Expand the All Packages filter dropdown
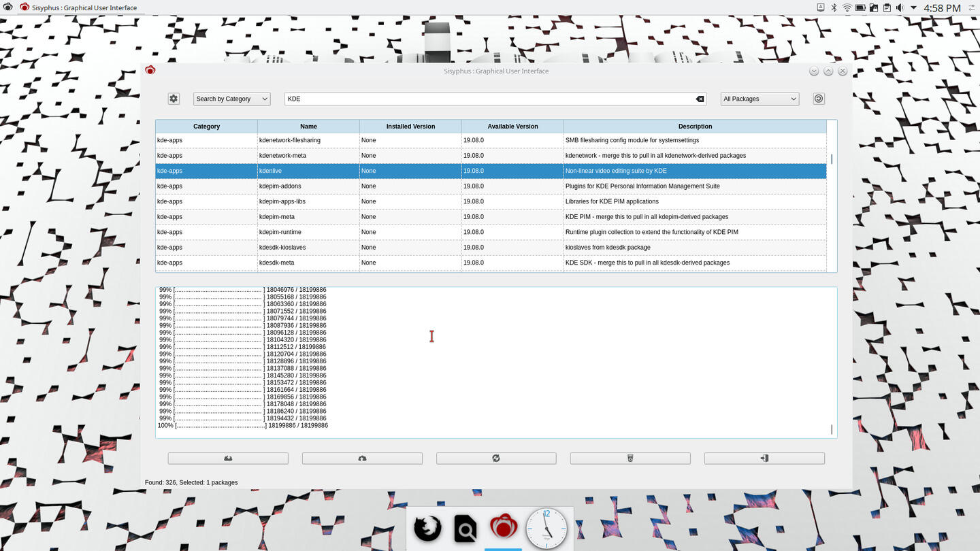 click(759, 99)
